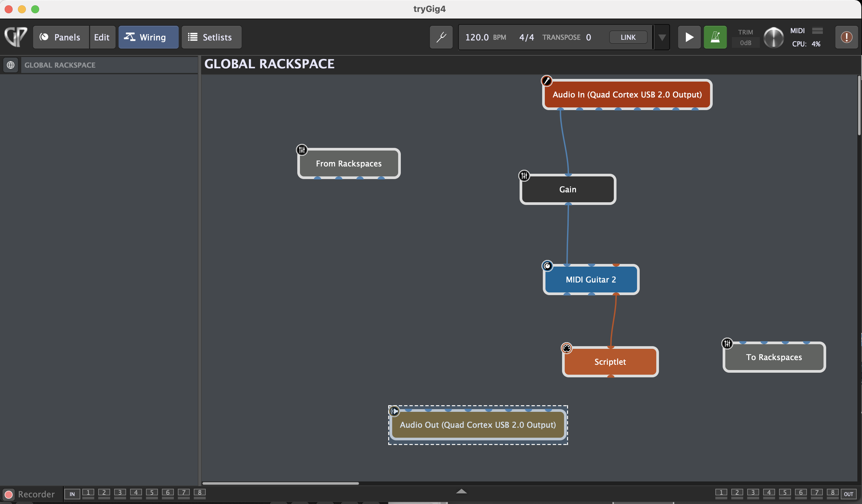Click the mixer icon on the Gain block
The height and width of the screenshot is (504, 862).
coord(524,176)
